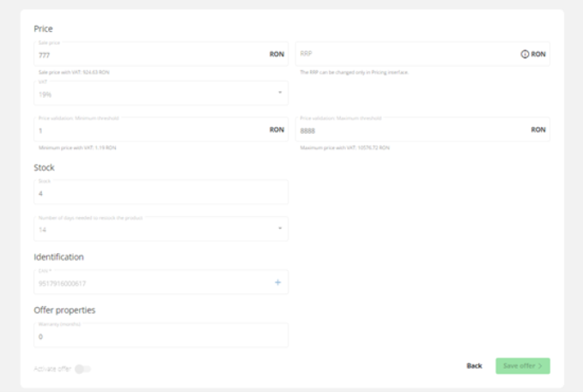Click the RRP info icon
This screenshot has height=392, width=583.
525,54
